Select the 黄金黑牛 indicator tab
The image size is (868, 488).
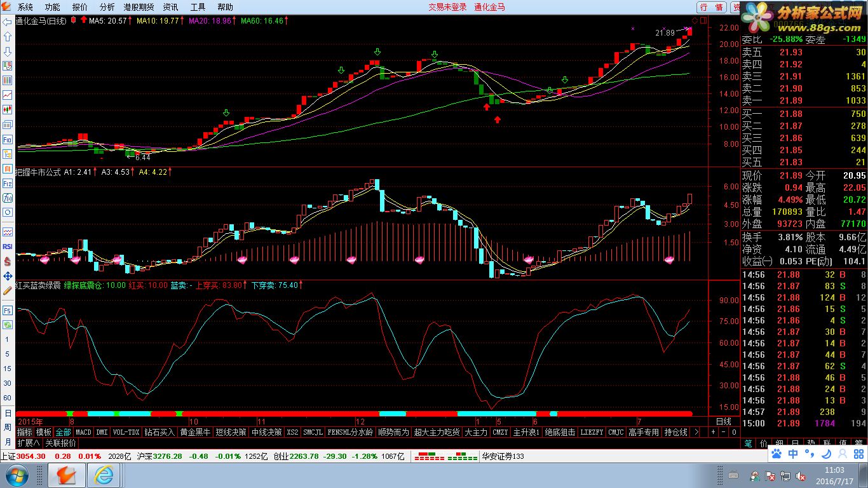coord(195,432)
